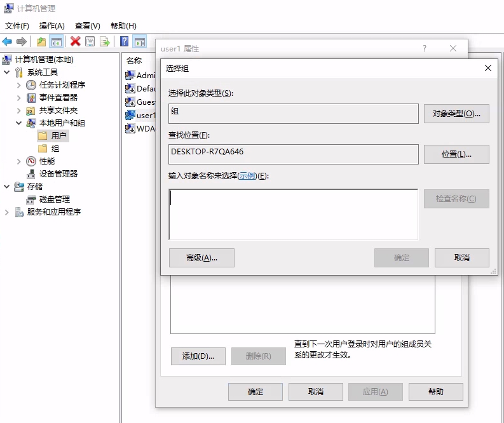This screenshot has height=423, width=504.
Task: Click the red X delete icon
Action: [x=75, y=41]
